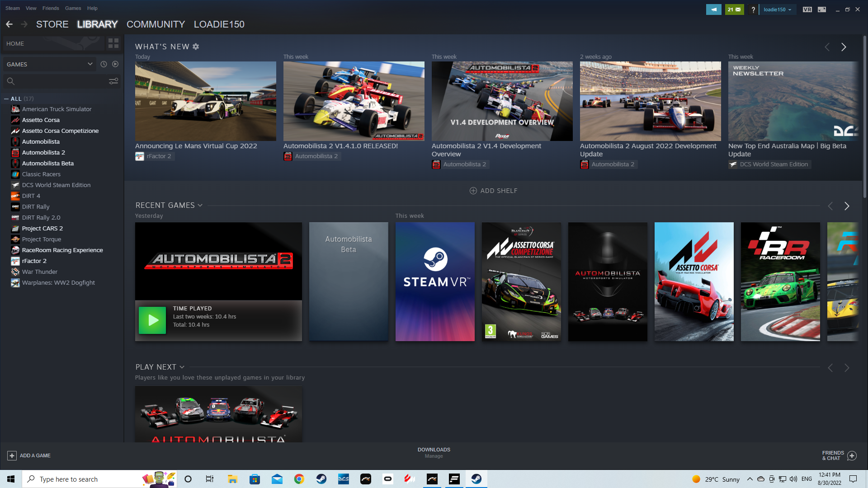Open the announcements megaphone button

click(x=713, y=9)
